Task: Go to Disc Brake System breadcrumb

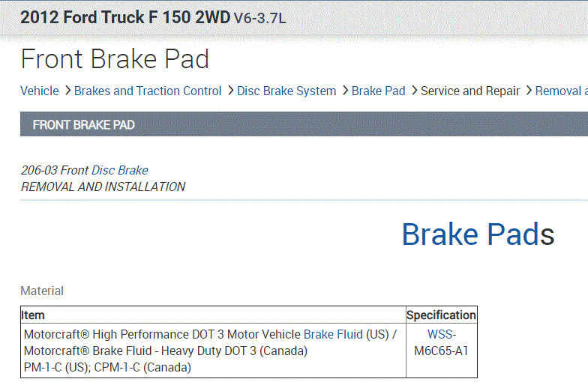Action: (x=286, y=91)
